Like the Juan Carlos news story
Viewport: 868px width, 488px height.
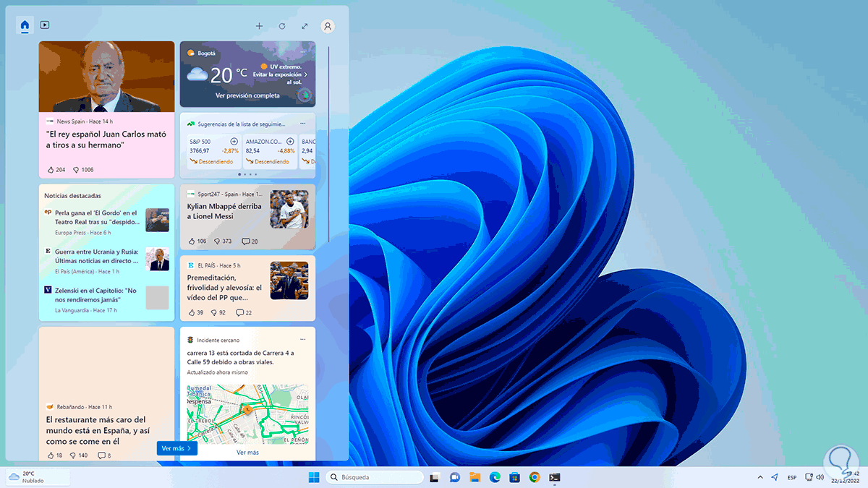(x=51, y=170)
